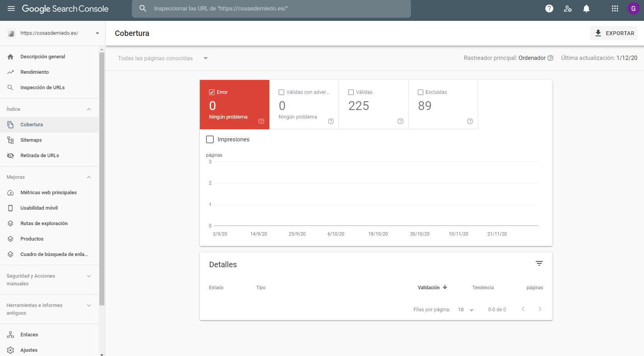Check the Válidas checkbox
The height and width of the screenshot is (356, 644).
[x=351, y=92]
